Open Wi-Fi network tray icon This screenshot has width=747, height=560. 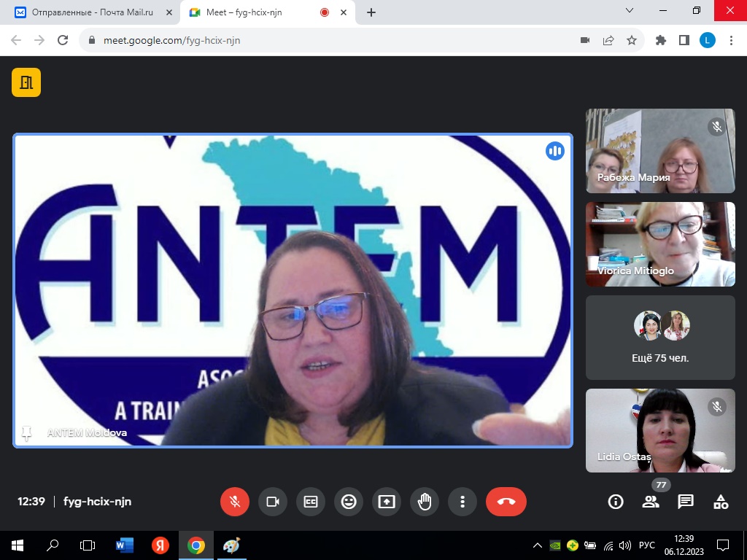click(x=608, y=545)
